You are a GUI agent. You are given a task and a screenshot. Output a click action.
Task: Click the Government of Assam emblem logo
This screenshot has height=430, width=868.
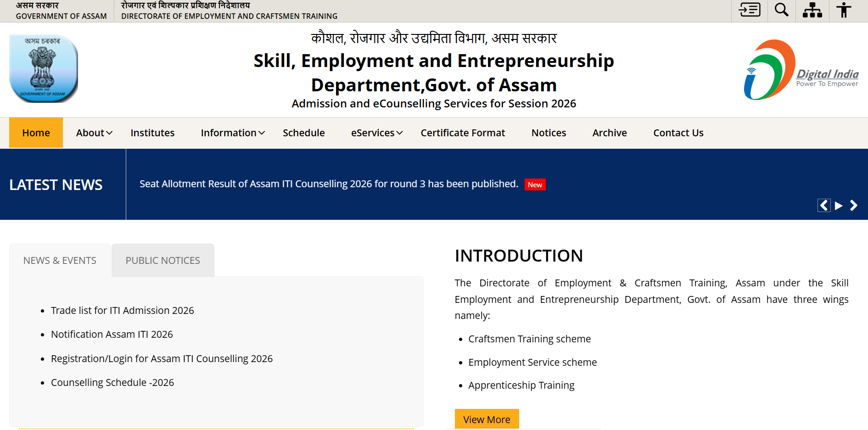pyautogui.click(x=44, y=68)
